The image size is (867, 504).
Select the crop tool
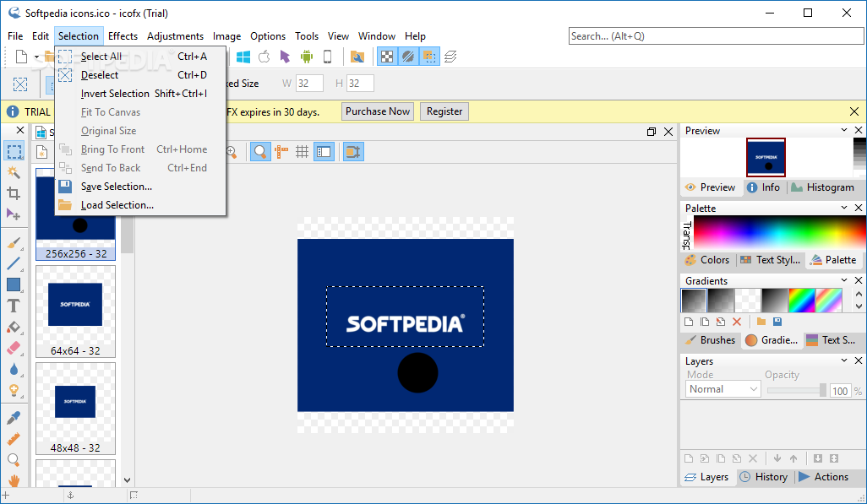14,192
